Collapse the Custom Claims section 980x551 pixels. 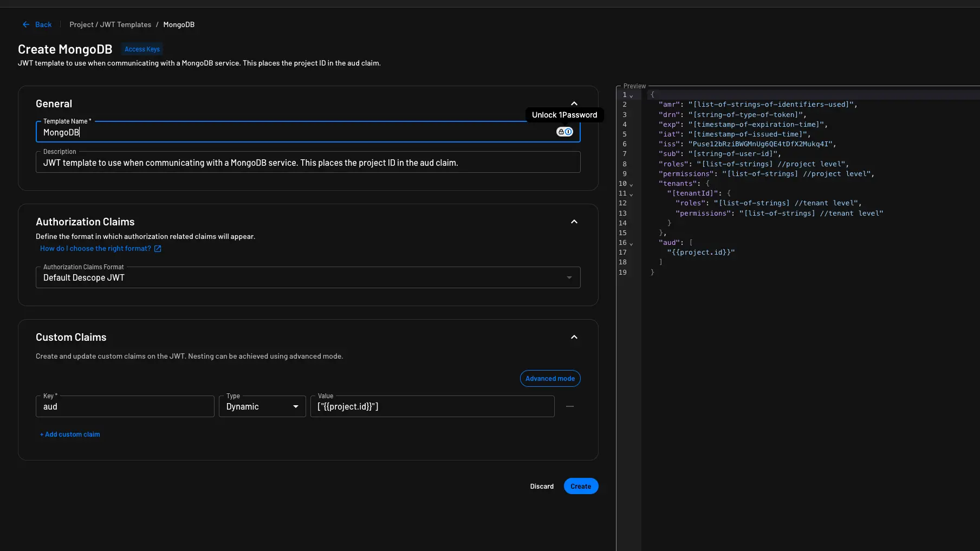point(574,337)
